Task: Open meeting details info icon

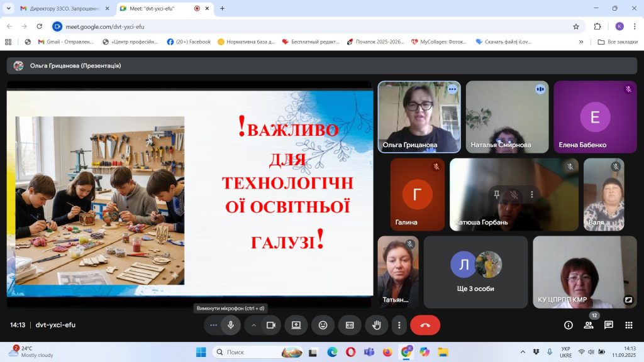Action: [569, 325]
